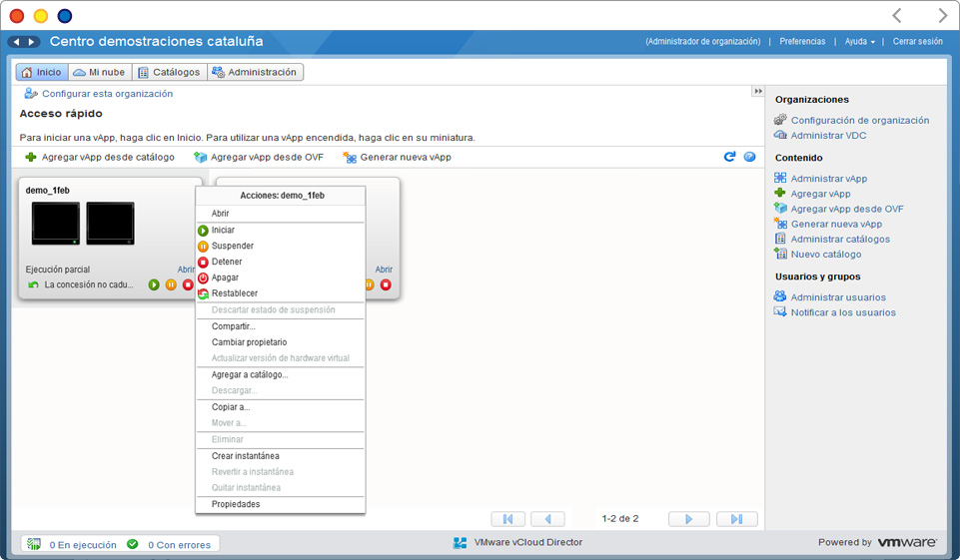Open Propiedades from the context menu

[x=236, y=504]
